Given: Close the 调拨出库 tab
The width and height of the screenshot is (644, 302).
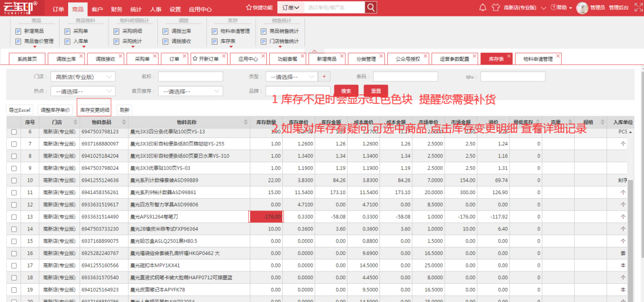Looking at the screenshot, I should coord(81,56).
